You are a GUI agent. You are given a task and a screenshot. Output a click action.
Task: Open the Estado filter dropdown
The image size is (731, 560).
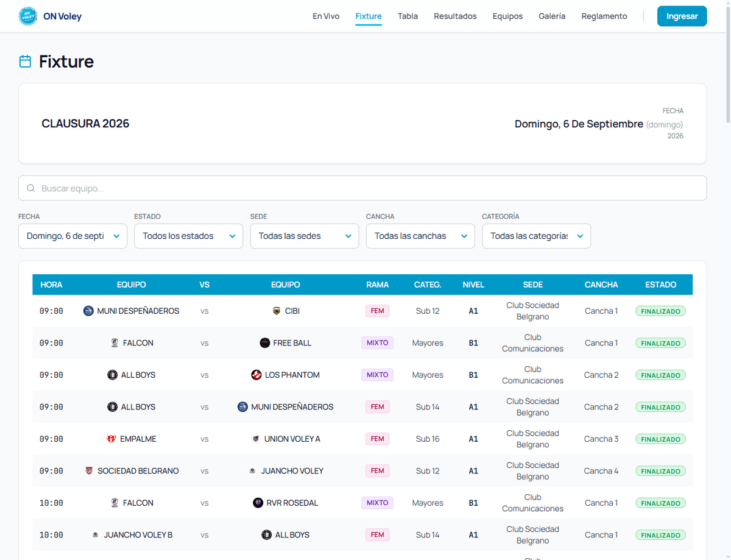coord(188,236)
